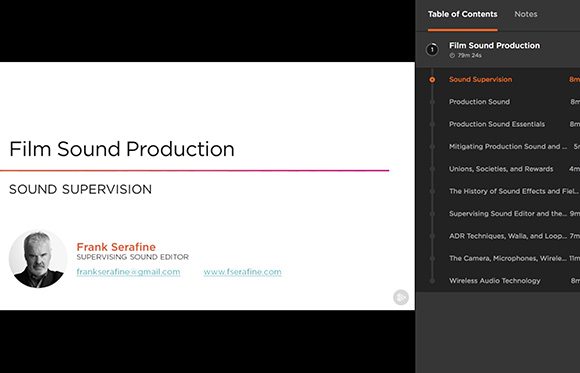This screenshot has width=580, height=373.
Task: Click Frank Serafine's portrait photo
Action: 38,259
